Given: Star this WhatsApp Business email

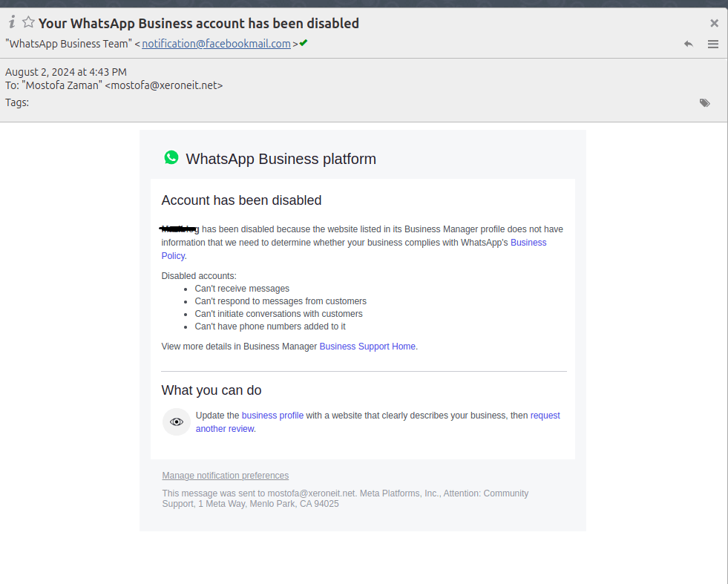Looking at the screenshot, I should [28, 22].
